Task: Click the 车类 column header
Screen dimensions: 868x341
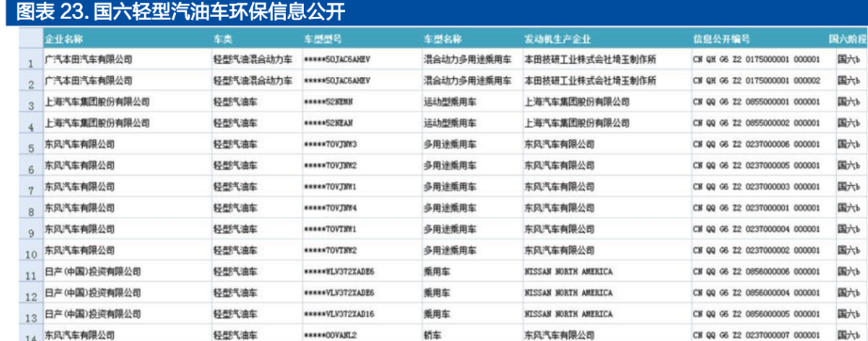Action: [x=223, y=39]
